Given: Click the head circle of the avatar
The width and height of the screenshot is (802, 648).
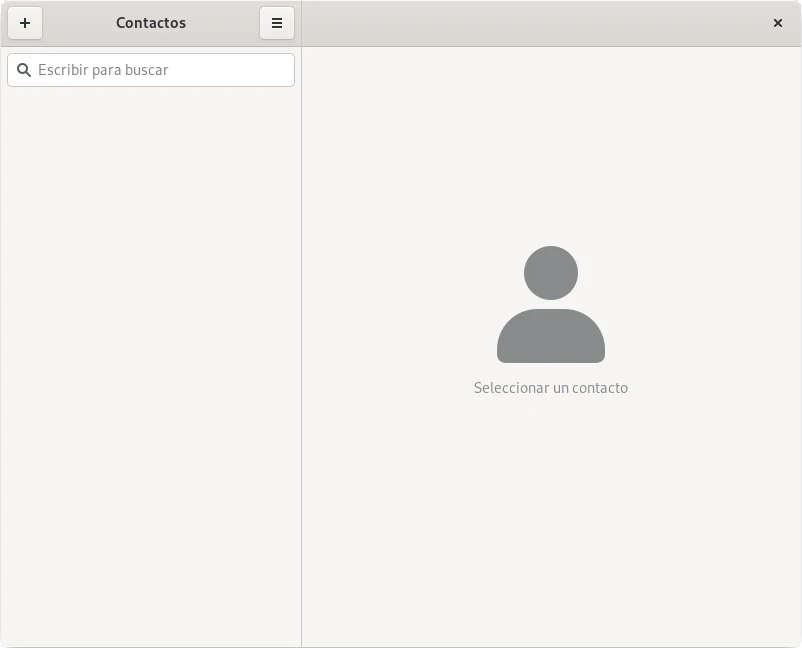Looking at the screenshot, I should coord(550,272).
